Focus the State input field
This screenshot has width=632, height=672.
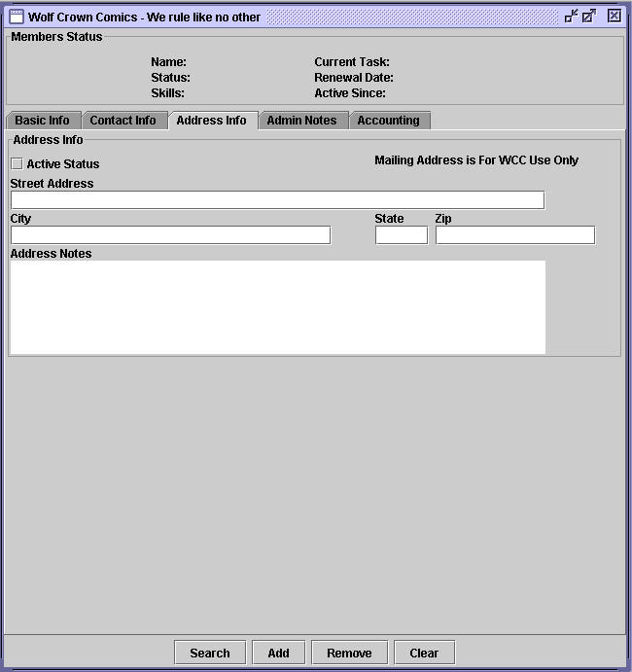coord(402,235)
